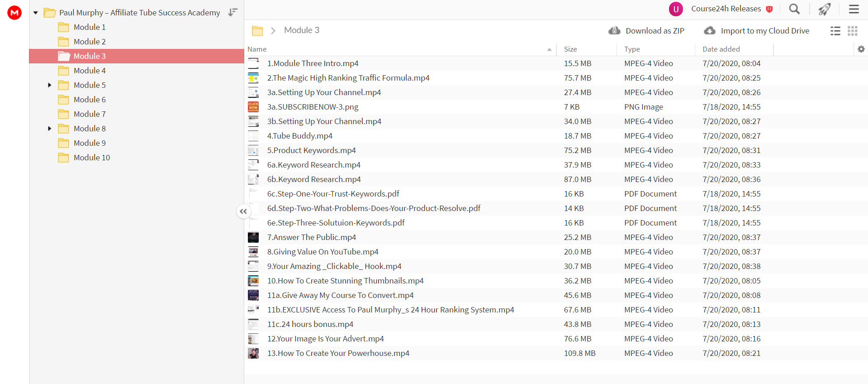Image resolution: width=868 pixels, height=384 pixels.
Task: Click the PNG Image type cell
Action: pyautogui.click(x=644, y=107)
